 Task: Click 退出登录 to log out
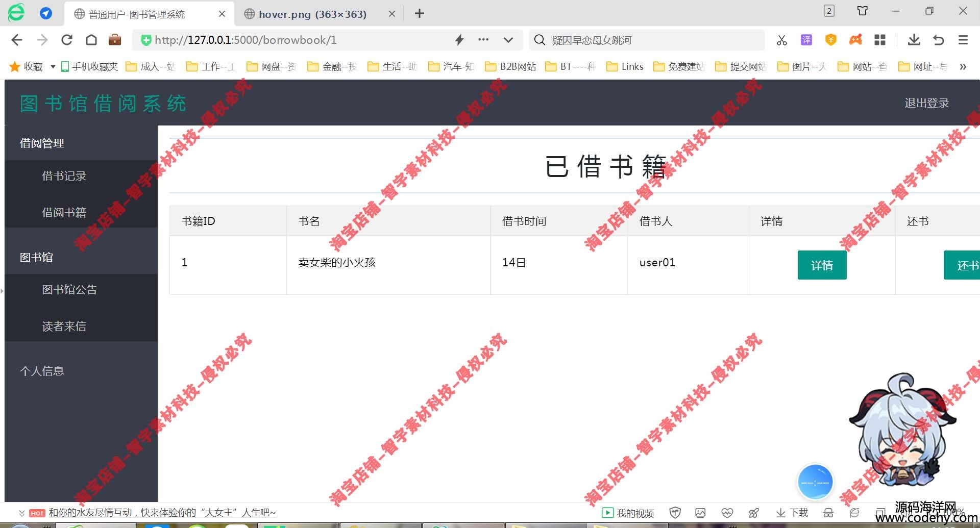[x=926, y=103]
